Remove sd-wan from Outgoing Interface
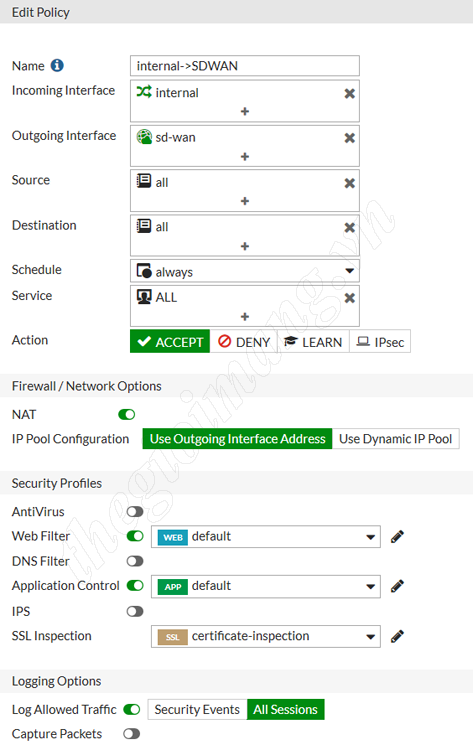The width and height of the screenshot is (473, 750). 350,138
